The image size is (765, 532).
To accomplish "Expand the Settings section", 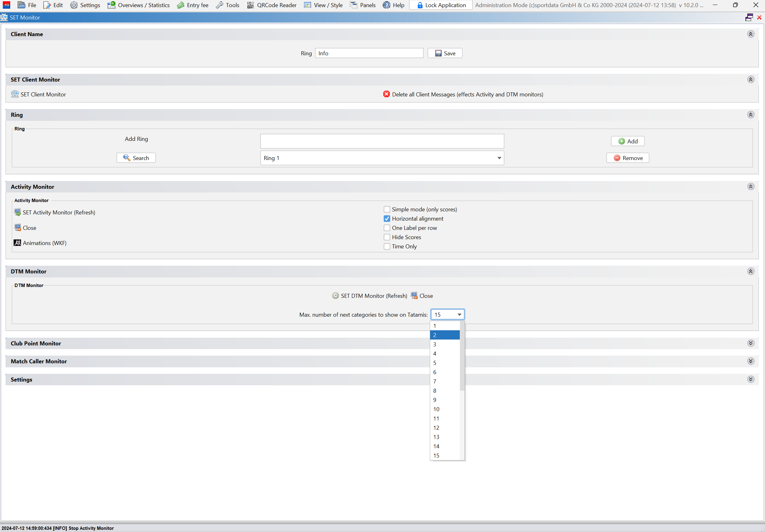I will [751, 379].
